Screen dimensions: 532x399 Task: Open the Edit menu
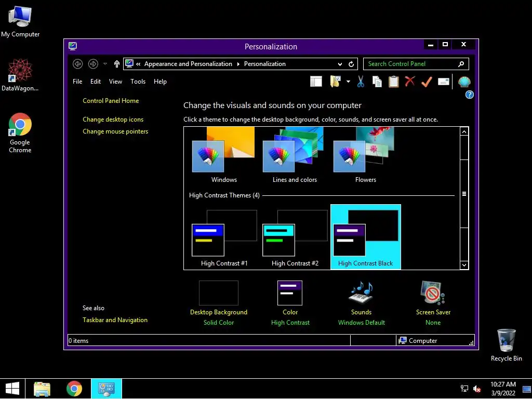(x=96, y=82)
